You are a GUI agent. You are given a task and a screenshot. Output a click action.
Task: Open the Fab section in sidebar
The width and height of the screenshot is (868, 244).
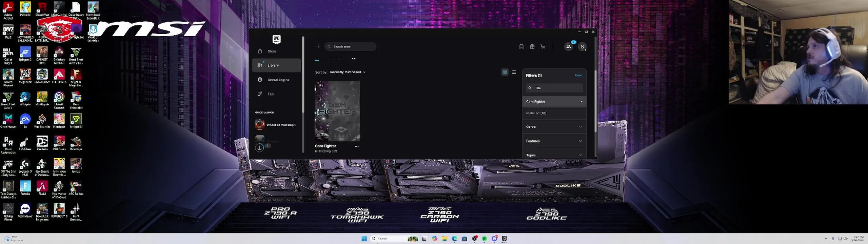(x=276, y=94)
